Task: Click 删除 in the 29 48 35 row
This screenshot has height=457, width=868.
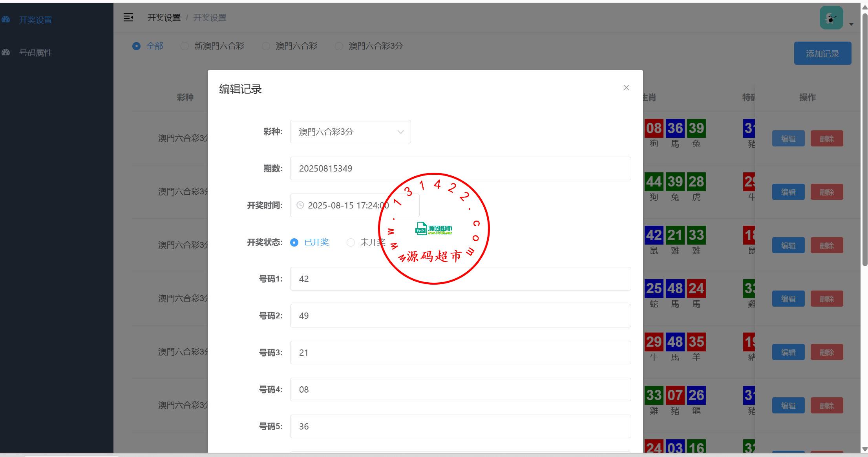Action: [827, 352]
